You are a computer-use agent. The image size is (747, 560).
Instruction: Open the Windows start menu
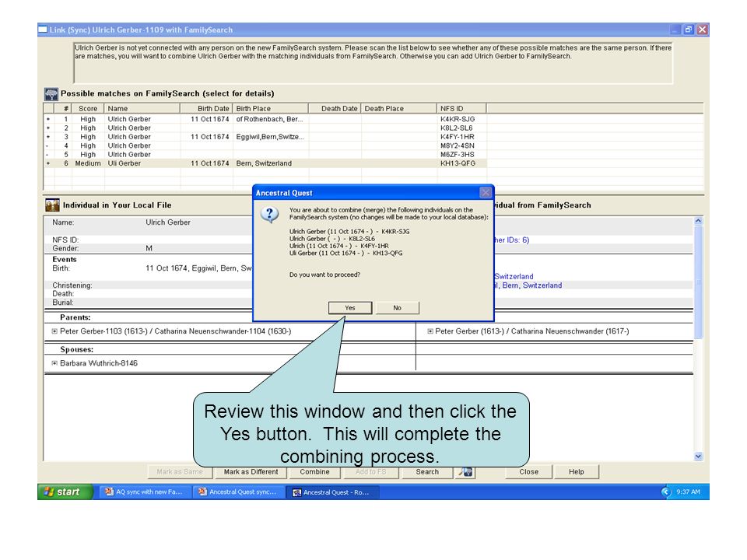point(65,492)
